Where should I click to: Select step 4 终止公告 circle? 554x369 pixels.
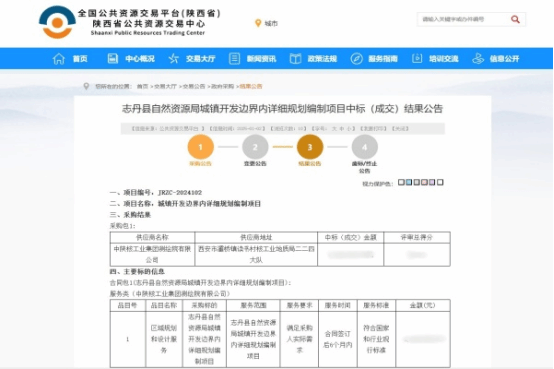coord(365,147)
